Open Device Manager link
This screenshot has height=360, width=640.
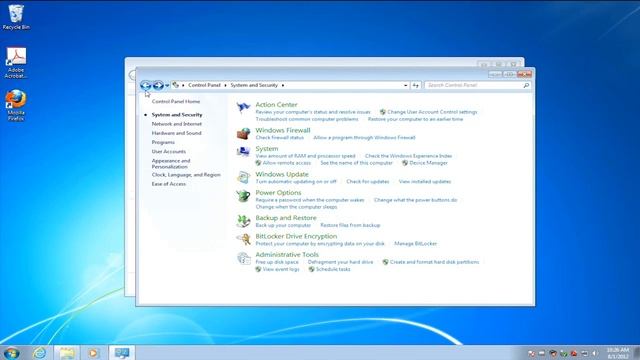pyautogui.click(x=428, y=163)
